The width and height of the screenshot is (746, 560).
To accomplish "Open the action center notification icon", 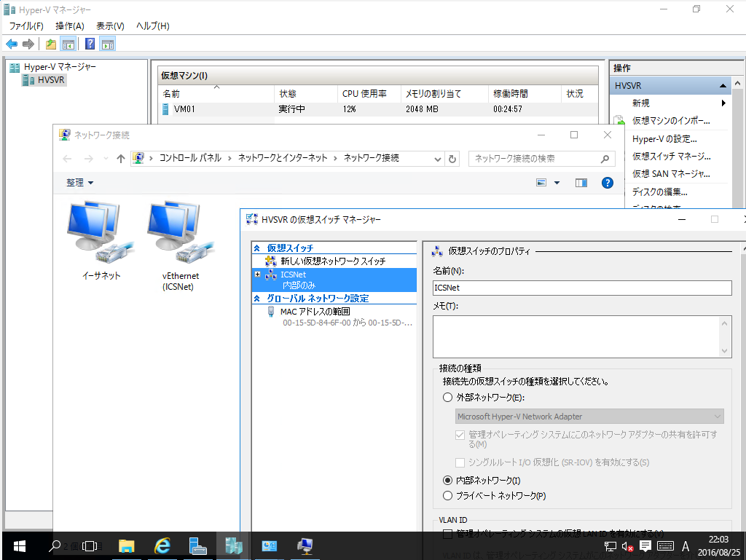I will (x=645, y=546).
